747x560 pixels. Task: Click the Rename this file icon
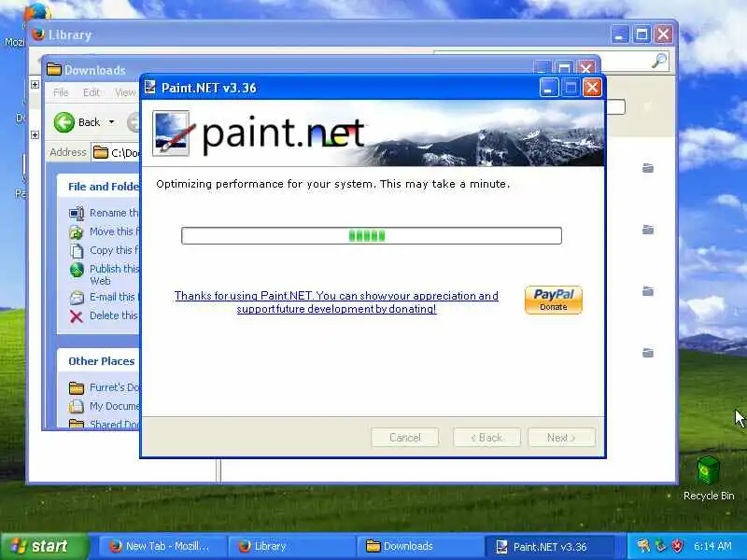(77, 213)
